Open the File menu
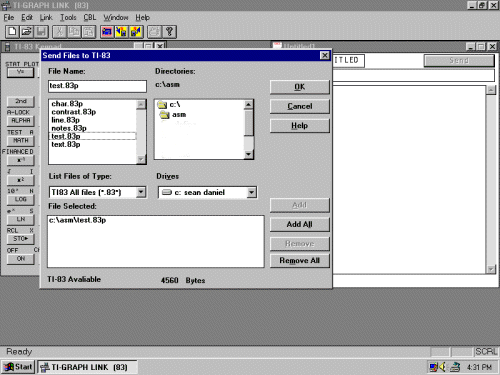500x375 pixels. point(9,17)
